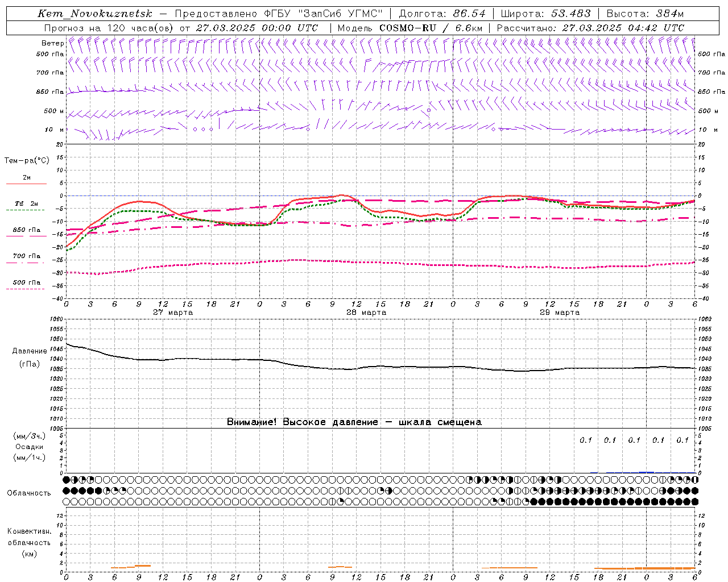Click the Kem_Novokuznetsk station title
The width and height of the screenshot is (728, 582).
[94, 13]
